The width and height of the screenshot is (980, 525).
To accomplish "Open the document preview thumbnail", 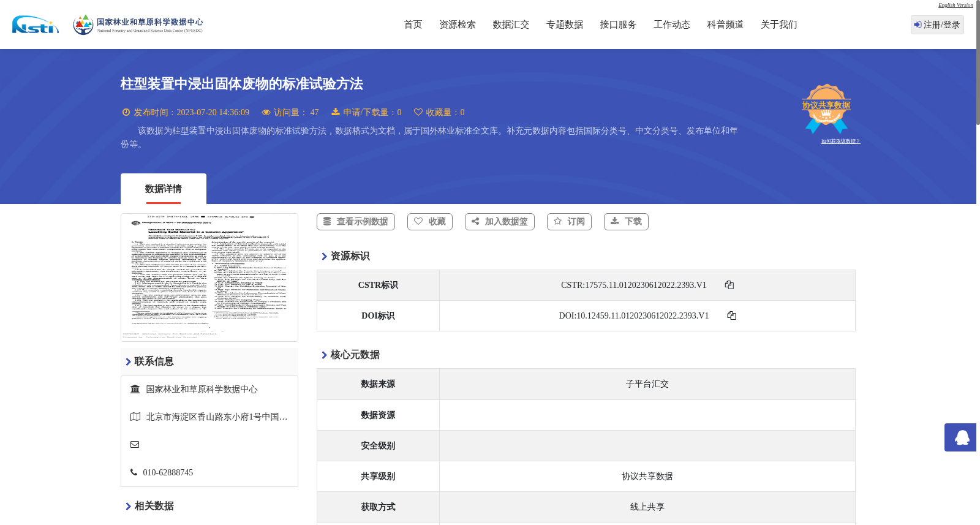I will pos(209,278).
